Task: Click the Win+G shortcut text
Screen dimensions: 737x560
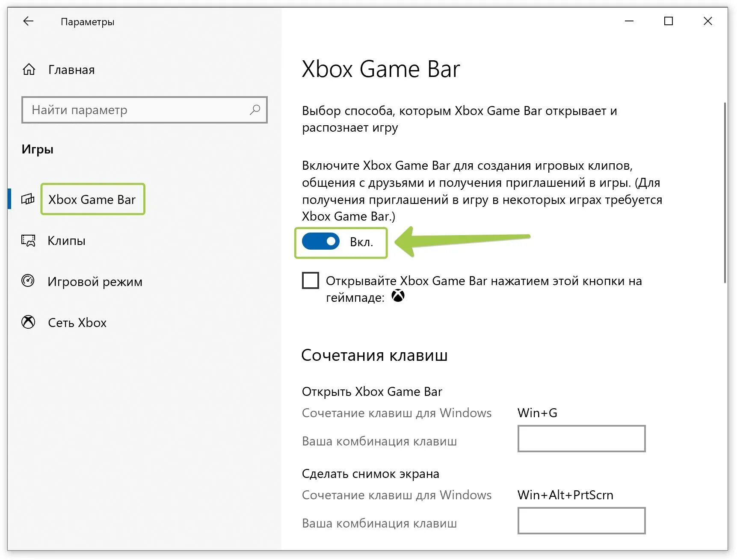Action: click(537, 413)
